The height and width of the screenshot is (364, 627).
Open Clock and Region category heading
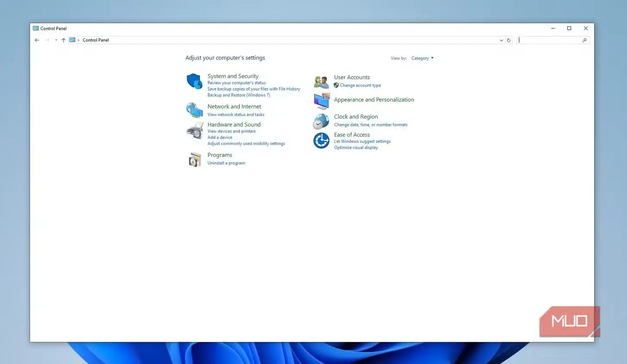pos(356,116)
